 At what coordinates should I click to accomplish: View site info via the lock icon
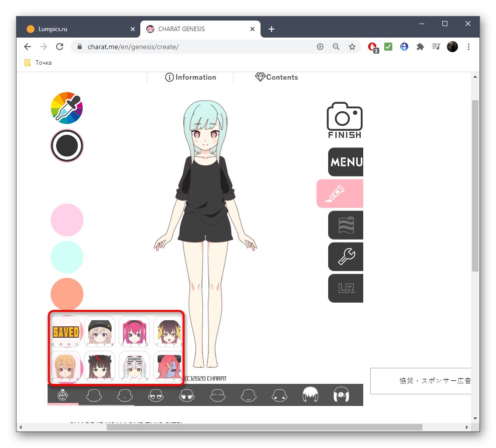(80, 47)
